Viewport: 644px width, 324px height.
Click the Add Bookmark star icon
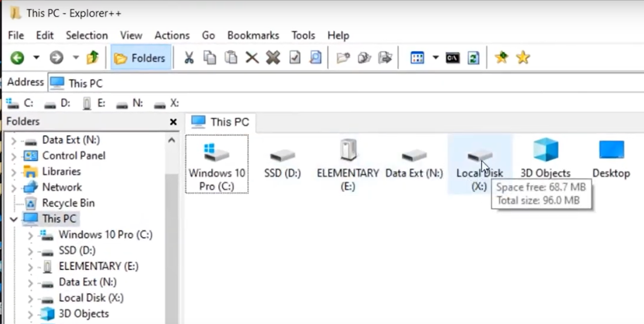502,57
